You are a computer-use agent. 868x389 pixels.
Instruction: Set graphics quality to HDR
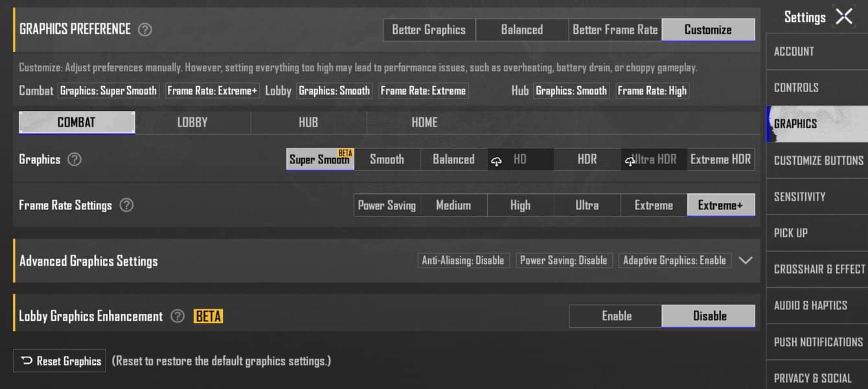pos(587,159)
